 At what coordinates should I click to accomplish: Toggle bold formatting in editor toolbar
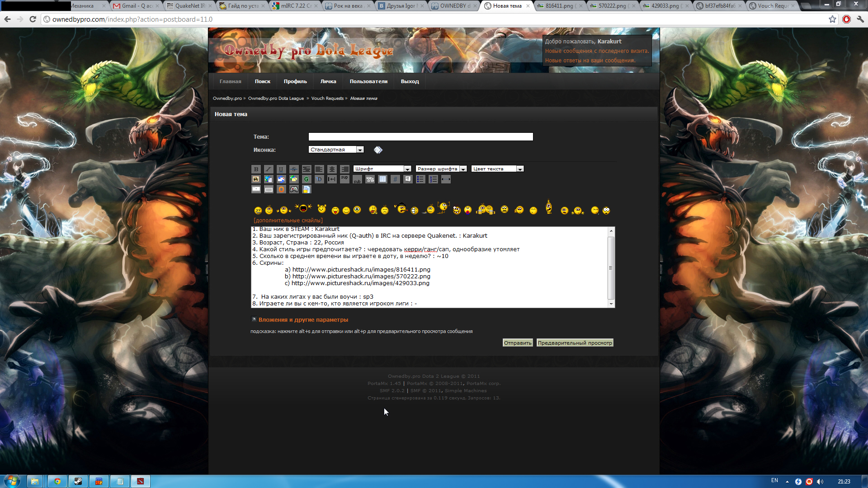[x=256, y=169]
